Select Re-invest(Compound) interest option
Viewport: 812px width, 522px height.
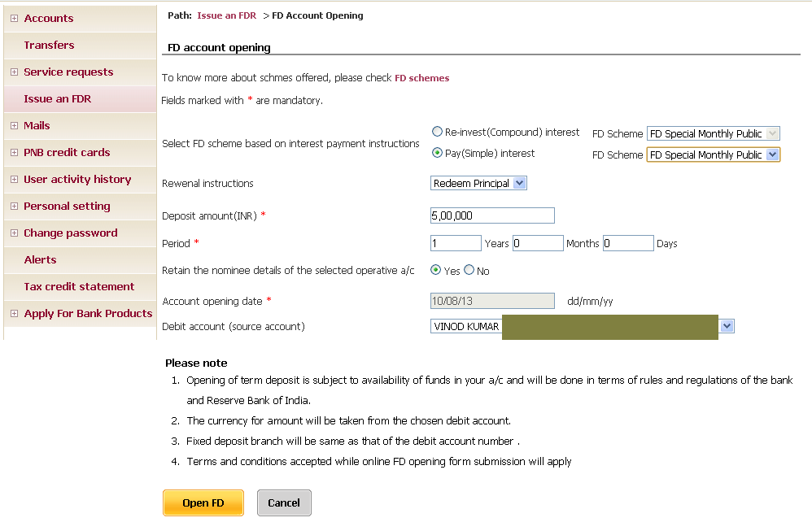tap(437, 132)
